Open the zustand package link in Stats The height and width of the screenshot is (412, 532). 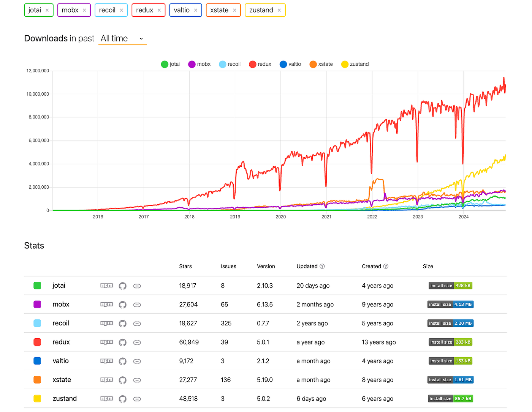coord(65,399)
